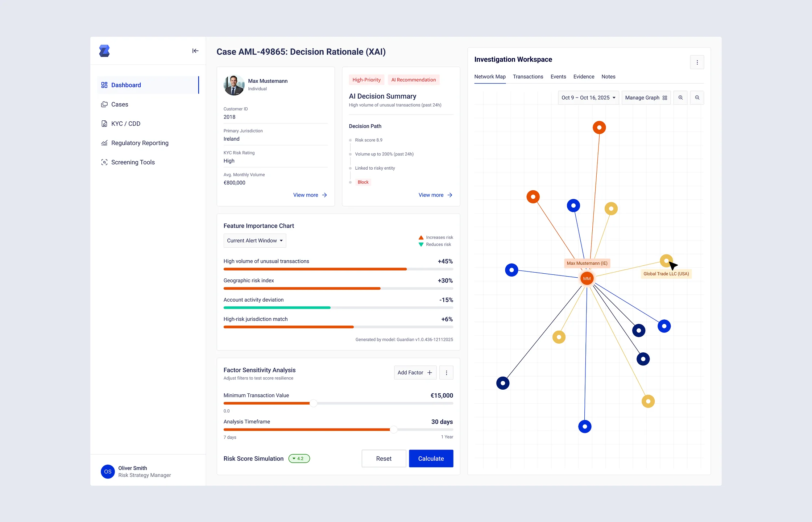Open the Manage Graph selector

click(x=646, y=98)
